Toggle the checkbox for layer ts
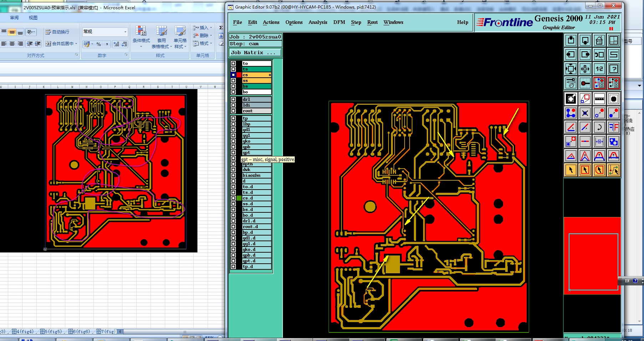 click(233, 69)
